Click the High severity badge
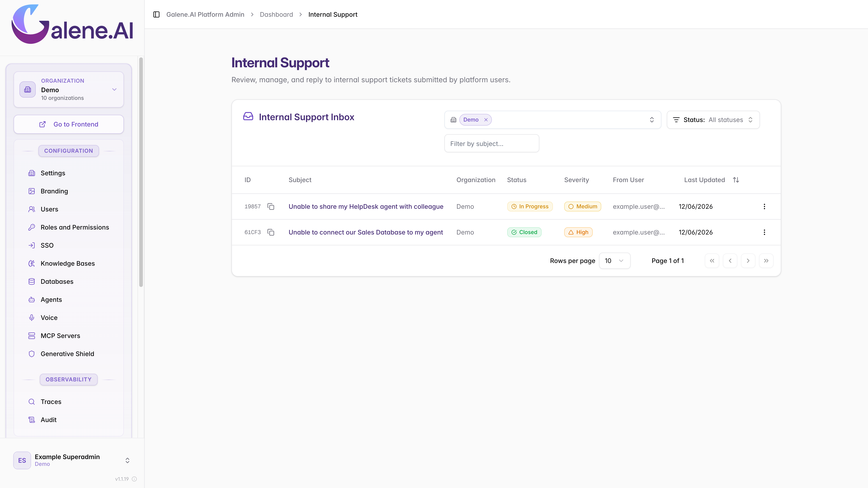868x488 pixels. pyautogui.click(x=578, y=232)
